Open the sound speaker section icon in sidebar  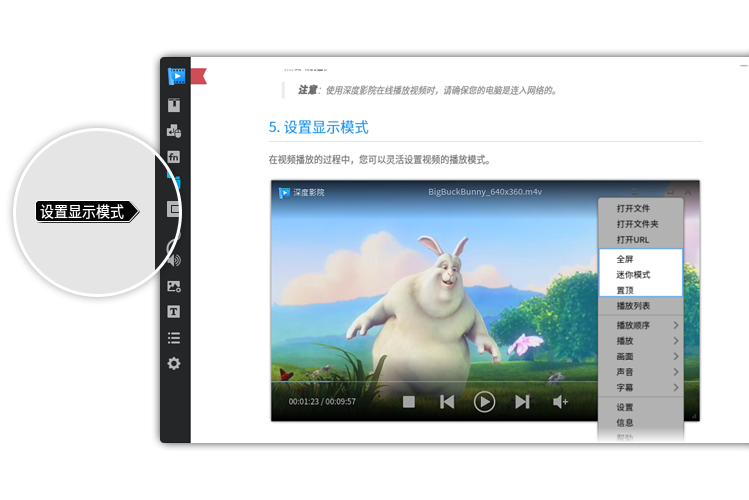[x=174, y=260]
